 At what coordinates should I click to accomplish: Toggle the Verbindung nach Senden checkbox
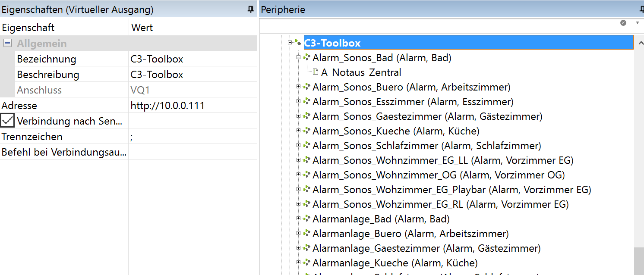tap(8, 121)
